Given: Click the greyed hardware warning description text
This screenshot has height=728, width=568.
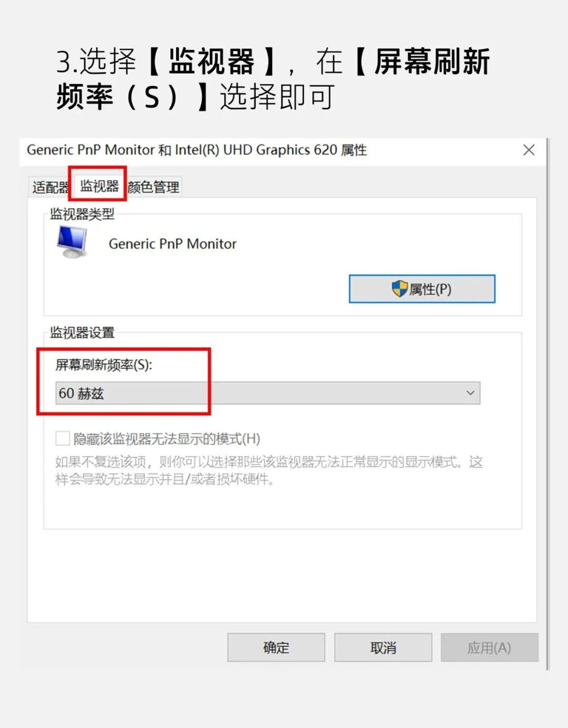Looking at the screenshot, I should click(269, 470).
